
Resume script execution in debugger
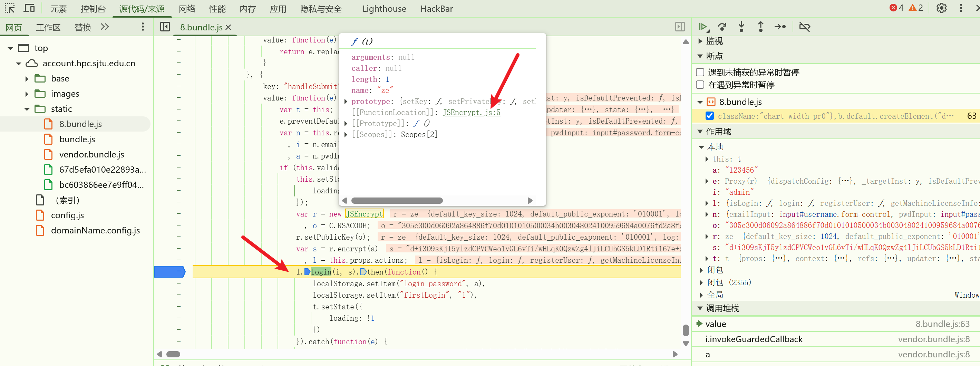704,27
